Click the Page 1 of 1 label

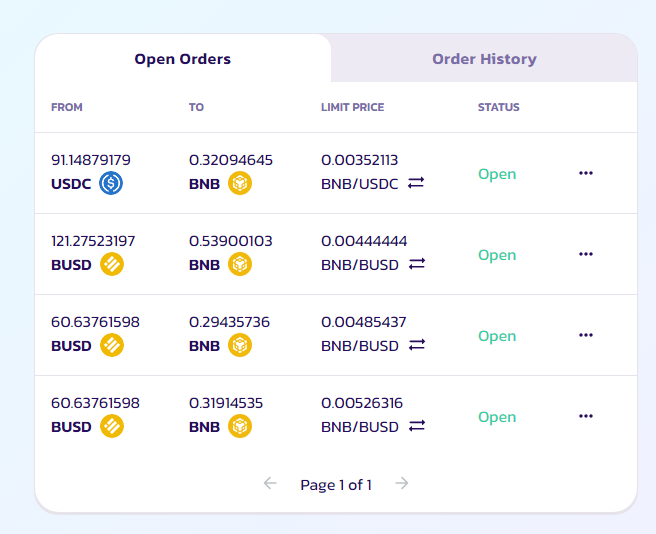point(336,485)
